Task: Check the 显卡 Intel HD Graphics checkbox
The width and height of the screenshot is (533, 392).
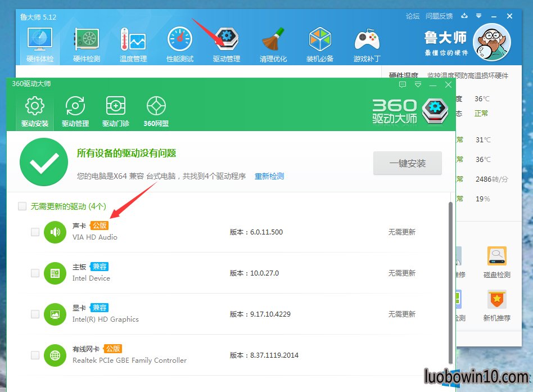Action: pos(35,314)
